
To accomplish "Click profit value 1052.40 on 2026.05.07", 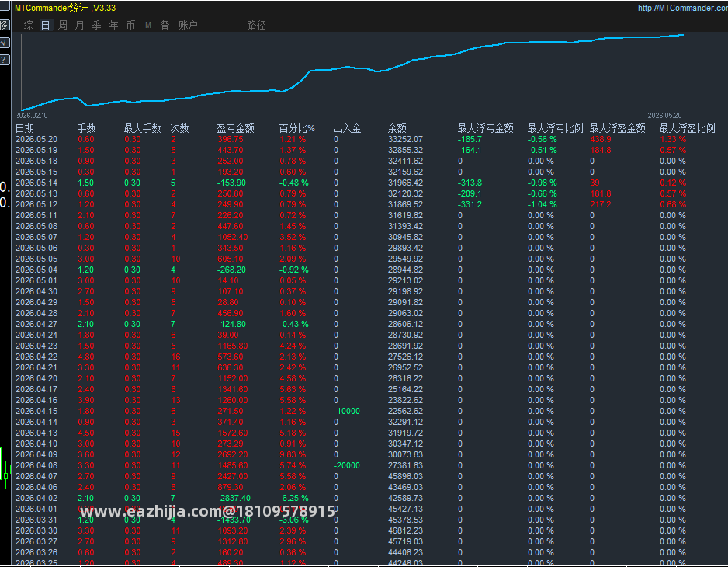I will [x=233, y=237].
